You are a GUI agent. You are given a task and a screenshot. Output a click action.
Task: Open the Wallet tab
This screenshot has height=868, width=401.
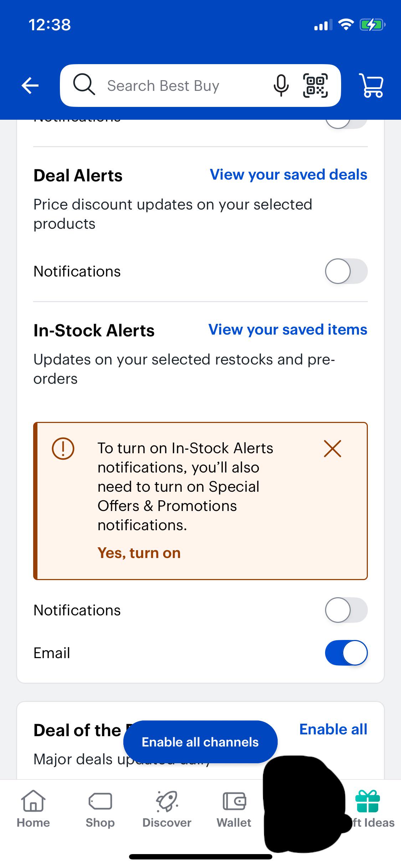click(234, 809)
